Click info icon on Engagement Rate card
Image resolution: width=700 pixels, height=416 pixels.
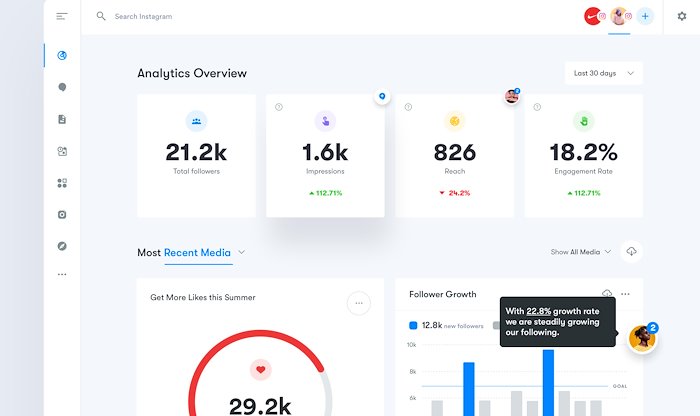(537, 107)
